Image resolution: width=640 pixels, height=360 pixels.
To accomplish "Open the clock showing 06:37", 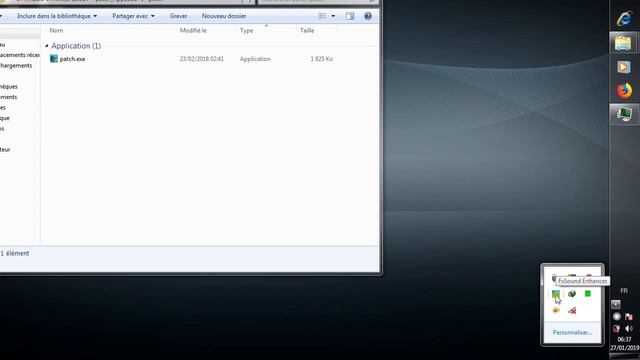I will 624,339.
